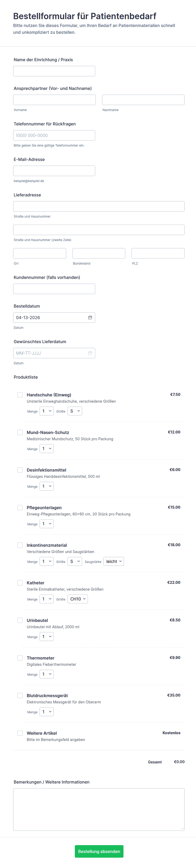The image size is (196, 868).
Task: Click the Kundennummer input field
Action: tap(54, 289)
